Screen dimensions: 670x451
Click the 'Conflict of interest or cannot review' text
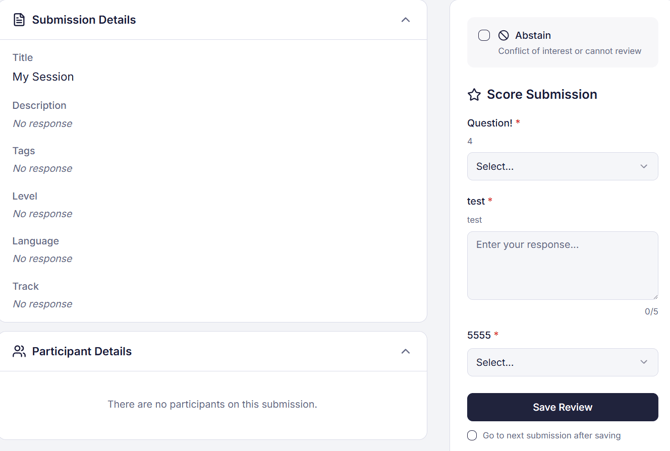(569, 51)
